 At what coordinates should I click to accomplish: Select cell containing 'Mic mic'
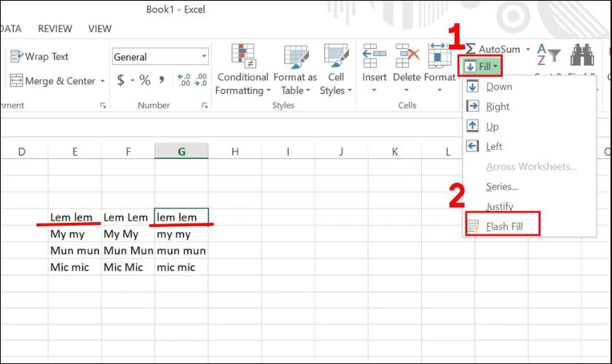point(75,267)
